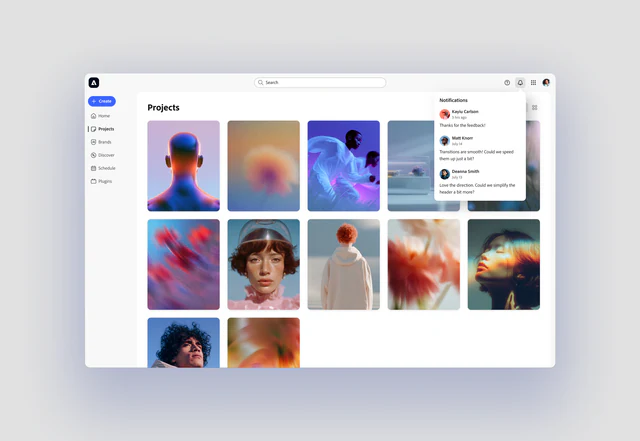640x441 pixels.
Task: Open blurred orange flower gradient thumbnail
Action: coord(264,166)
